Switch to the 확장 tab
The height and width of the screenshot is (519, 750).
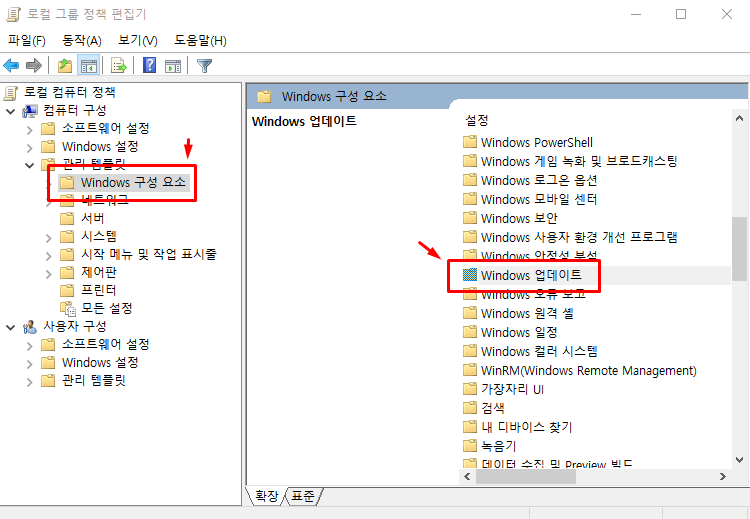click(266, 496)
